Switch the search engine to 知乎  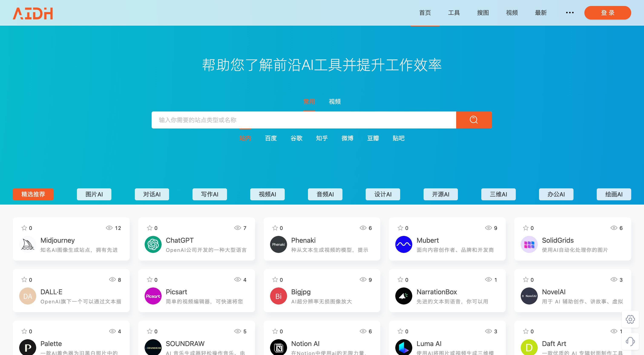[x=322, y=138]
